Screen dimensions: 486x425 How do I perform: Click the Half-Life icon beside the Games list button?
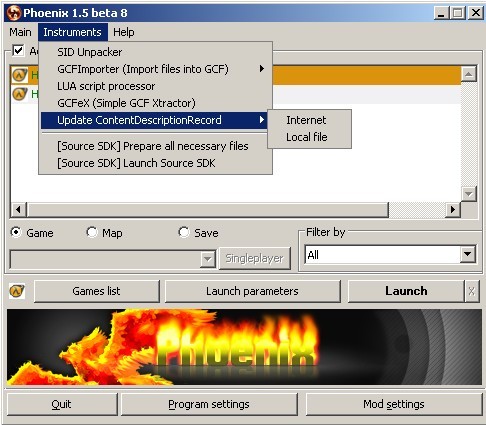click(x=17, y=291)
